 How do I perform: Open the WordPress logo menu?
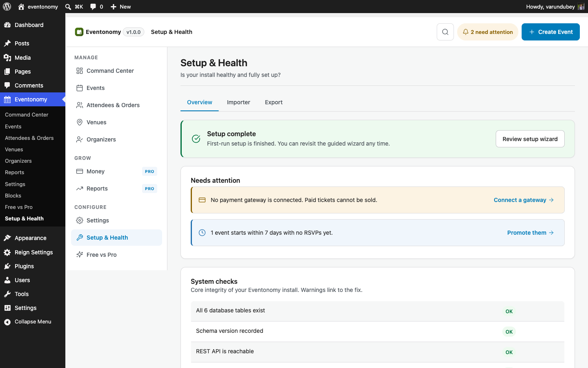click(x=7, y=7)
